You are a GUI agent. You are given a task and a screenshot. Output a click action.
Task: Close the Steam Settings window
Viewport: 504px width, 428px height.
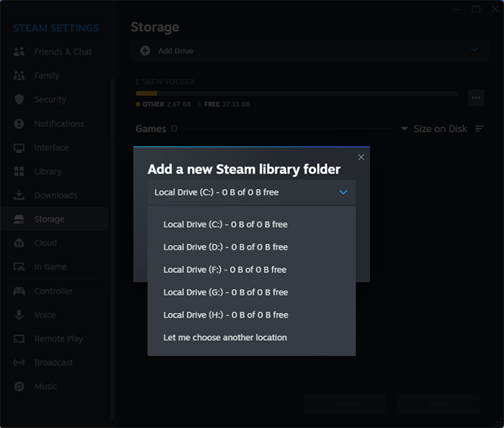[x=495, y=9]
